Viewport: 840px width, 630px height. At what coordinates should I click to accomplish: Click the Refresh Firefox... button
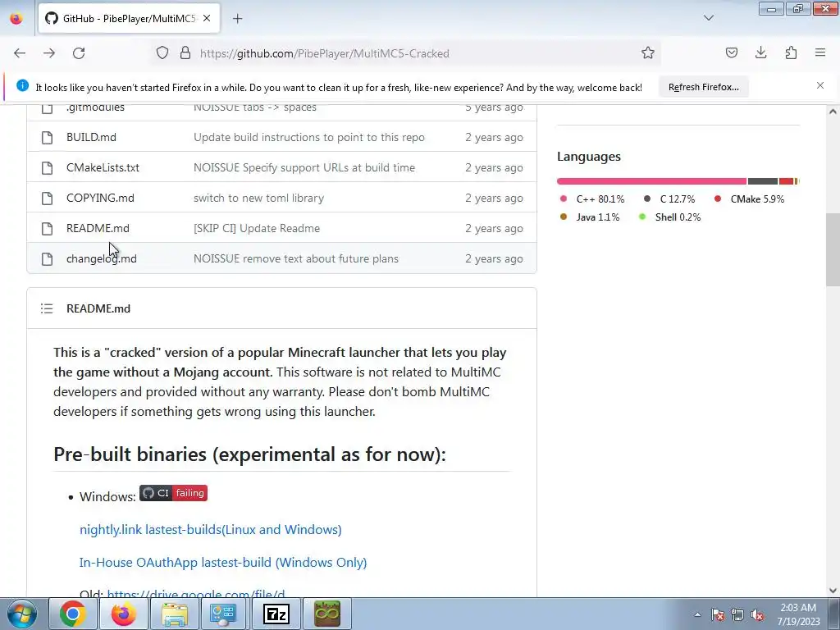(703, 87)
